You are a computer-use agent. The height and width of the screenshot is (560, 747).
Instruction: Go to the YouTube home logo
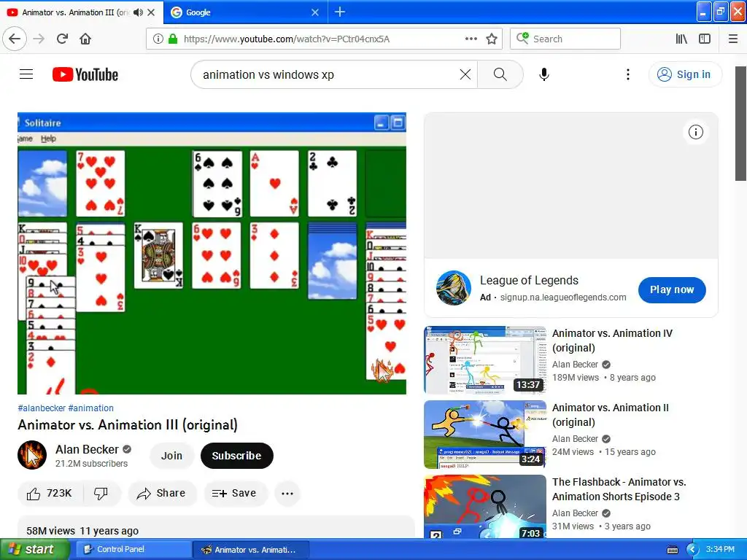click(x=85, y=74)
